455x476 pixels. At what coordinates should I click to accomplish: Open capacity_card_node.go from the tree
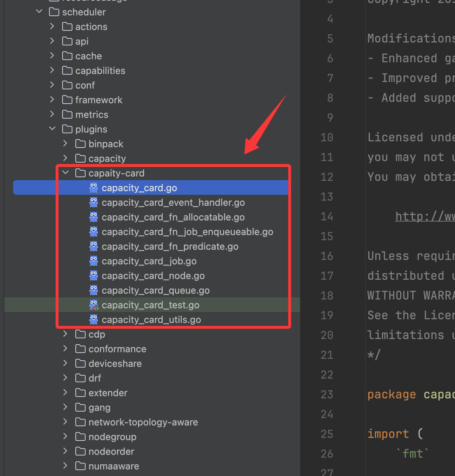[x=153, y=276]
